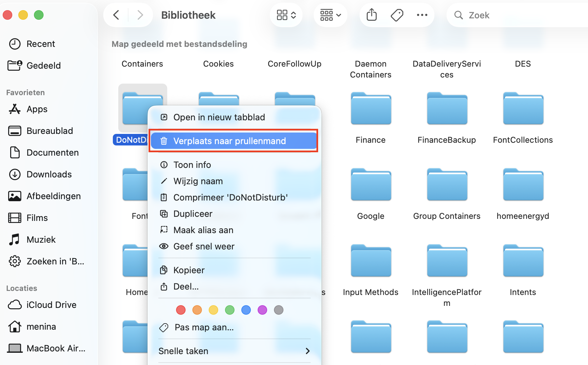Select Films in the sidebar

[37, 218]
